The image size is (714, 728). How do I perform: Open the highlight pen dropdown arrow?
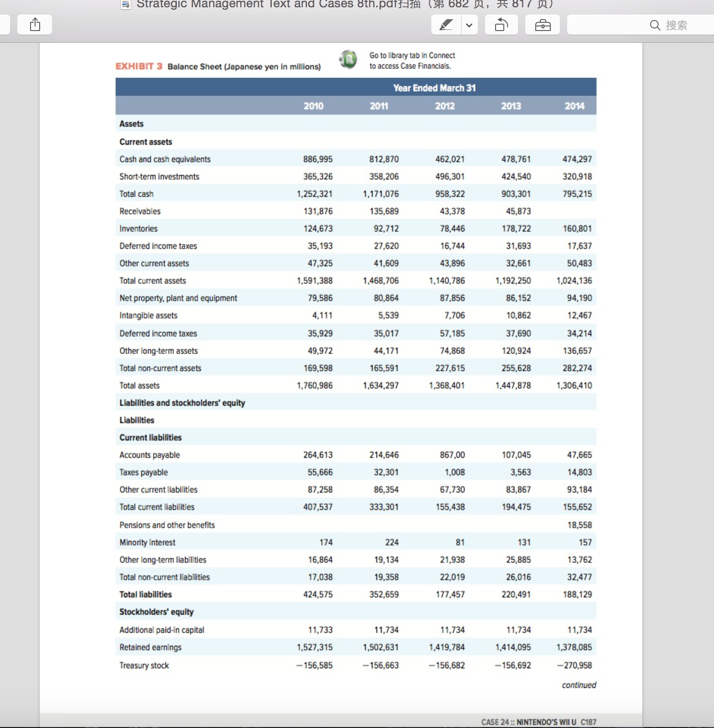point(469,25)
